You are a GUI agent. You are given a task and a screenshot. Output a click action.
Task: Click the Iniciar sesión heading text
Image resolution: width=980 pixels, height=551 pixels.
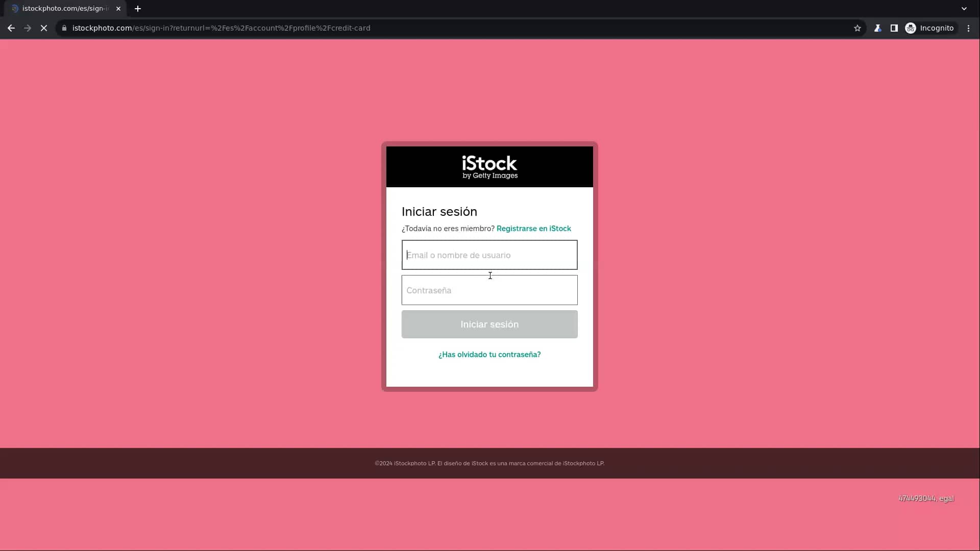(439, 212)
